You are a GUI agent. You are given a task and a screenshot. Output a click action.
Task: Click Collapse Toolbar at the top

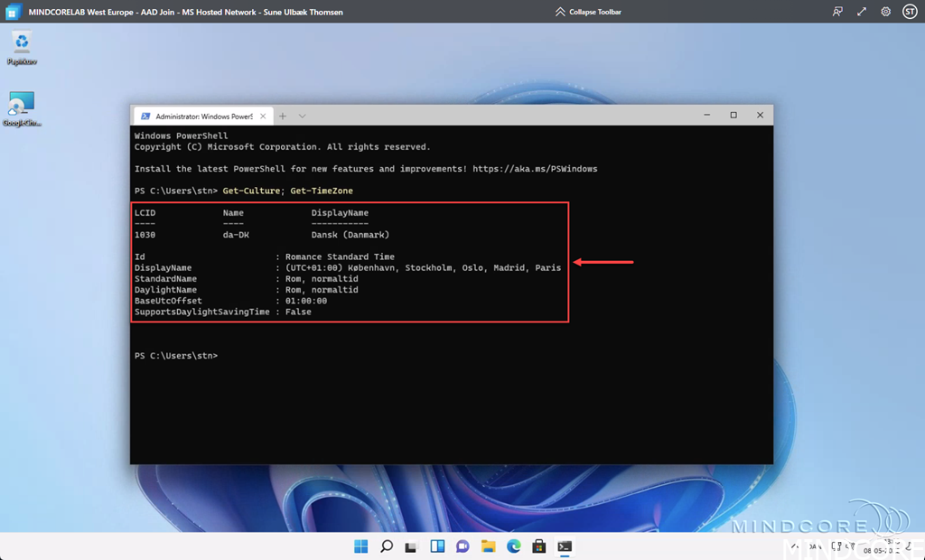(x=588, y=12)
